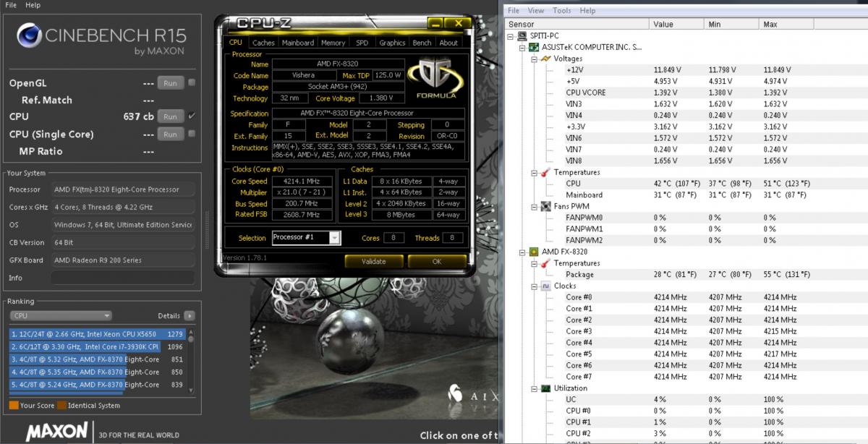868x444 pixels.
Task: Open the HWMonitor Help menu
Action: [x=587, y=11]
